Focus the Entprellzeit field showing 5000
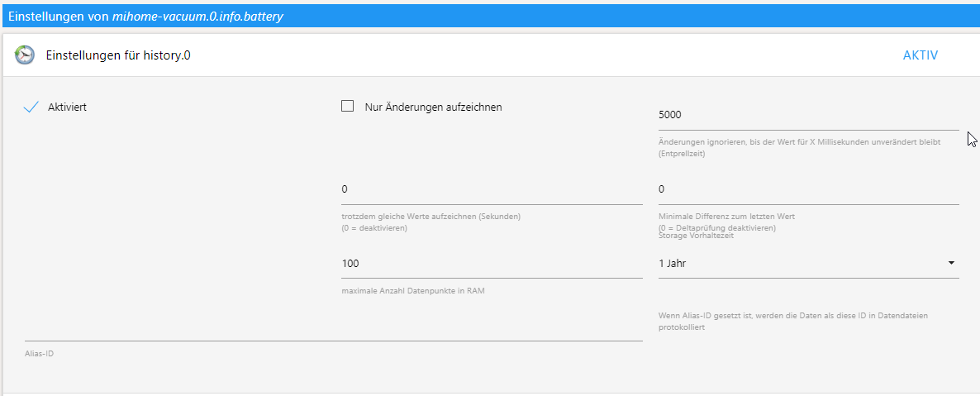This screenshot has height=396, width=980. click(x=809, y=115)
